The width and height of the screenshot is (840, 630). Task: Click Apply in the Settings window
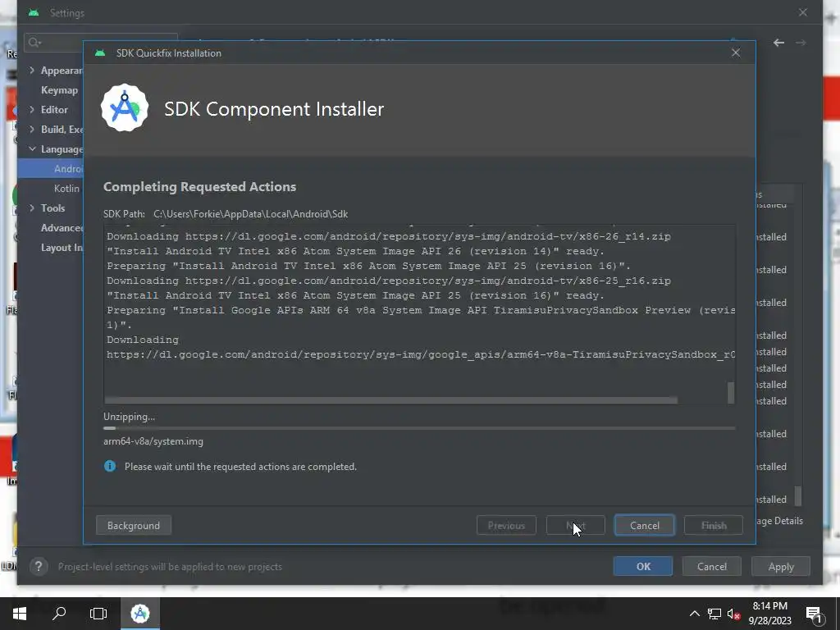tap(781, 566)
